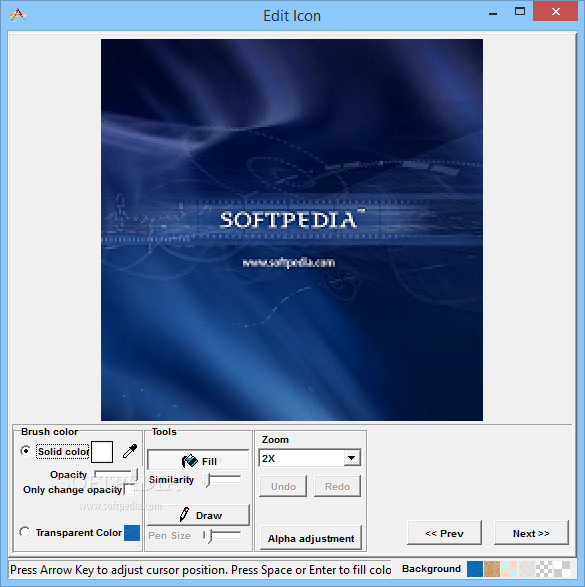Click the Background label in status bar

click(431, 569)
